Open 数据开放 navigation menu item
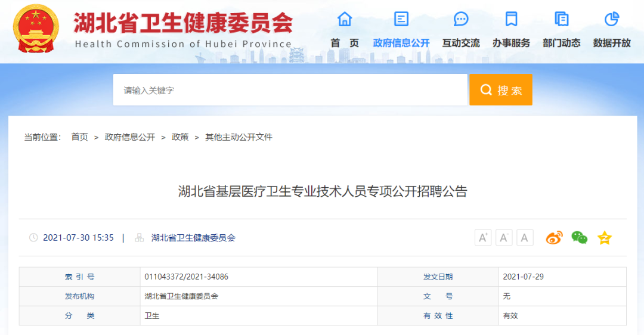Viewport: 644px width, 335px height. click(612, 43)
